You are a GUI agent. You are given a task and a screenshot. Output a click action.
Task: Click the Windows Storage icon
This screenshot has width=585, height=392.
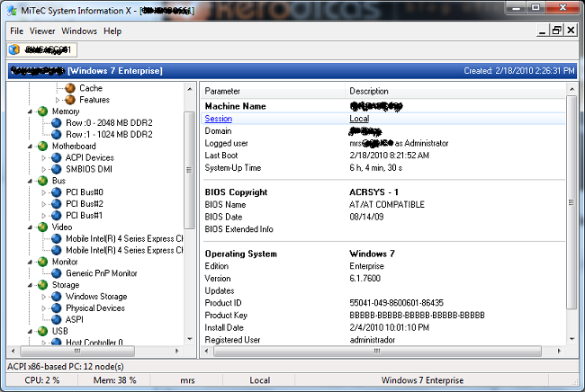click(x=57, y=296)
